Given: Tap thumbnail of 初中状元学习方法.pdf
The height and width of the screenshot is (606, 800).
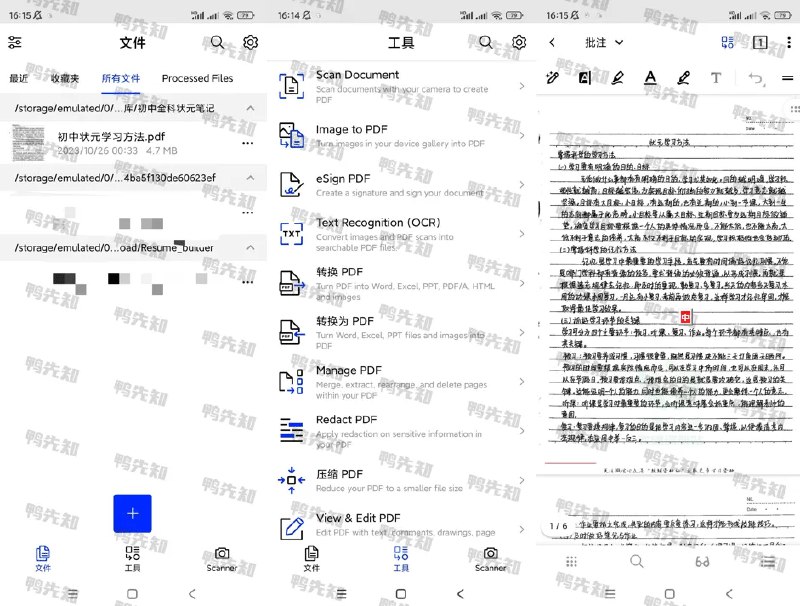Looking at the screenshot, I should 28,143.
